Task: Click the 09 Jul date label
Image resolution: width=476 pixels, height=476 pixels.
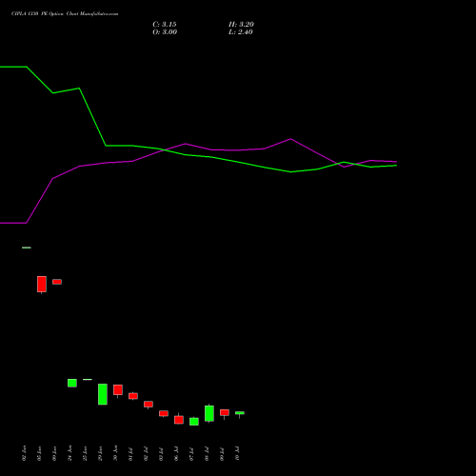Action: click(222, 453)
